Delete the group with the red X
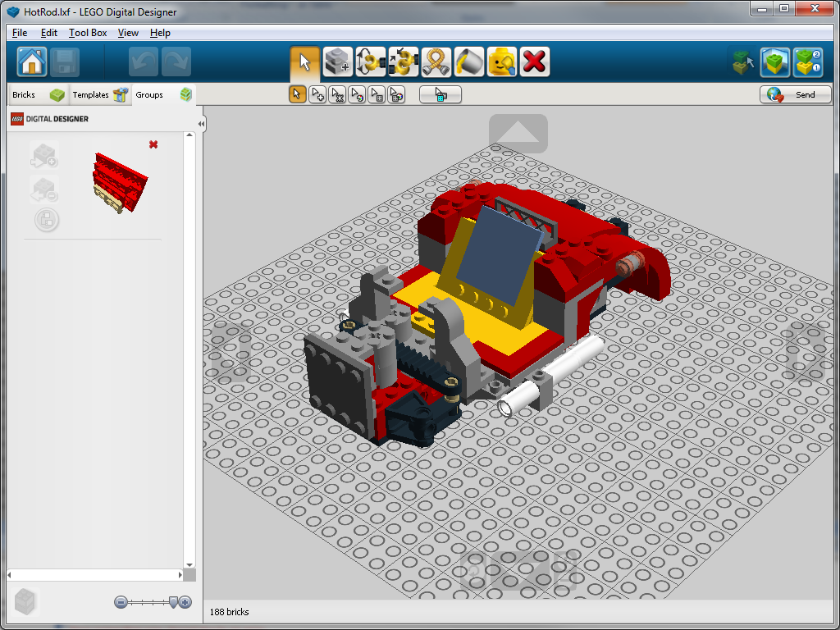Screen dimensions: 840x630 click(x=153, y=144)
